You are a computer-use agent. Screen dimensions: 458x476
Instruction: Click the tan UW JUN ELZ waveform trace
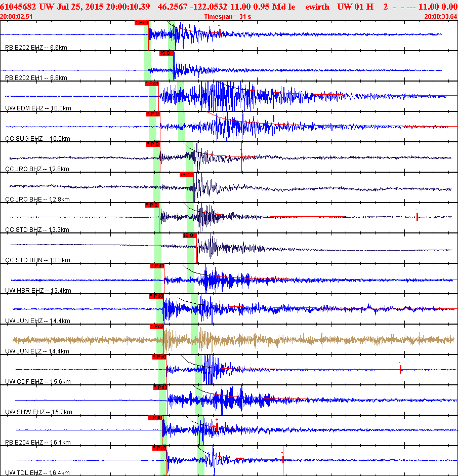click(x=233, y=340)
